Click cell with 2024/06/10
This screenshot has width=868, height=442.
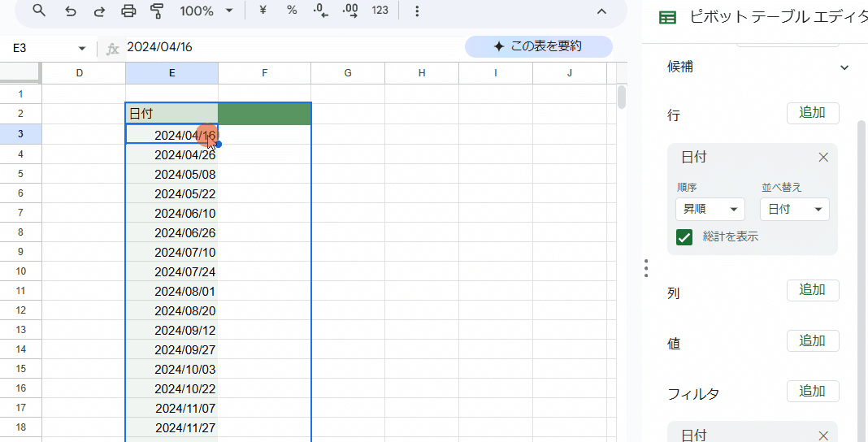[x=172, y=213]
